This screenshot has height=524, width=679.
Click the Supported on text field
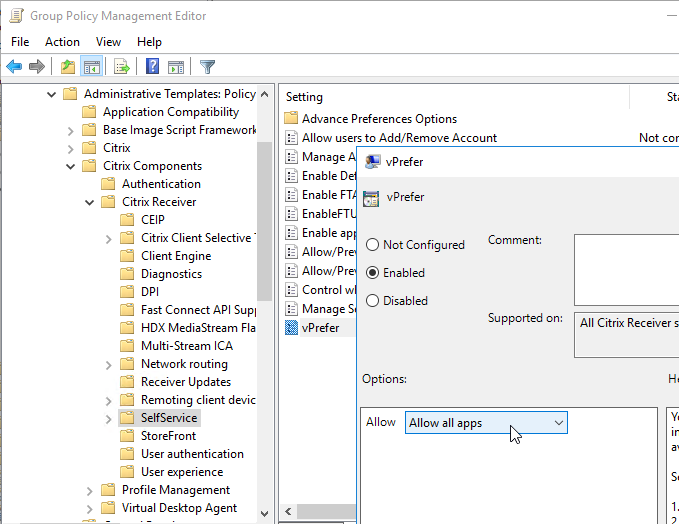tap(626, 335)
